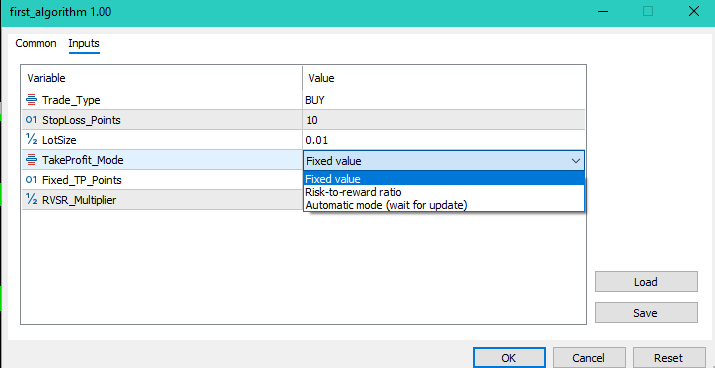Click the RVSR_Multiplier fraction icon
Screen dimensions: 715x368
coord(31,200)
